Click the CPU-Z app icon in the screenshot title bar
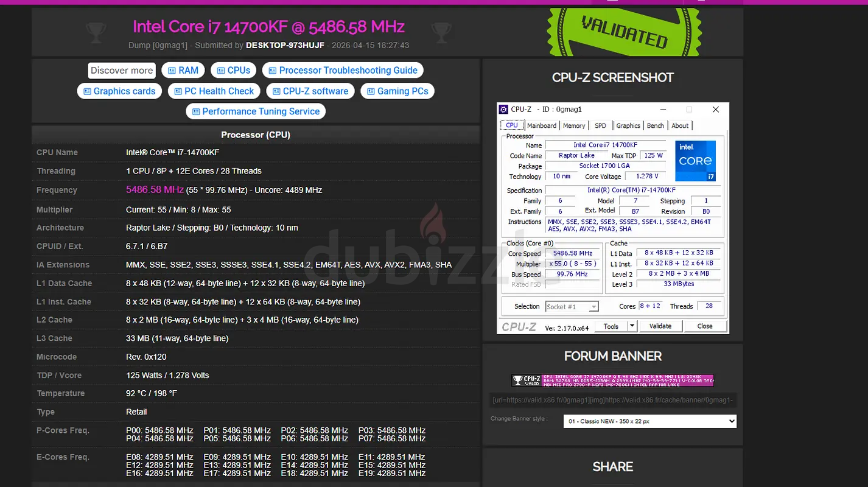 click(503, 110)
